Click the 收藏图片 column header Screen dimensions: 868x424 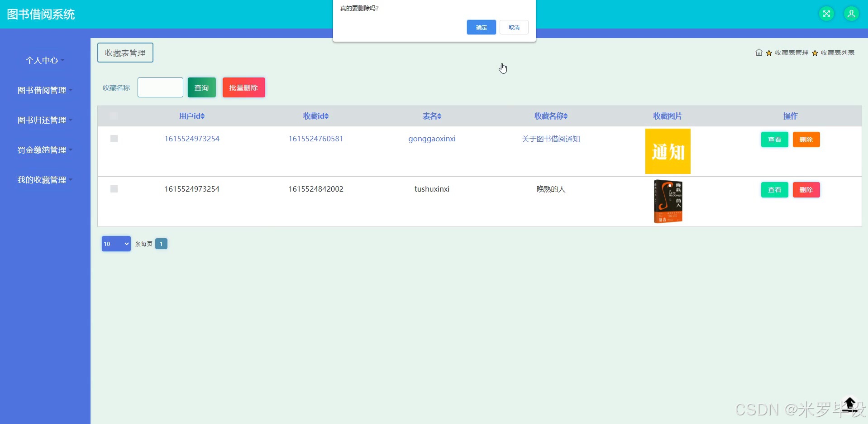point(668,116)
